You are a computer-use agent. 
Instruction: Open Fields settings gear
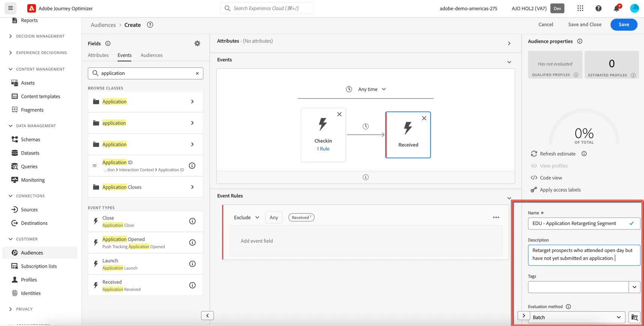[x=197, y=44]
